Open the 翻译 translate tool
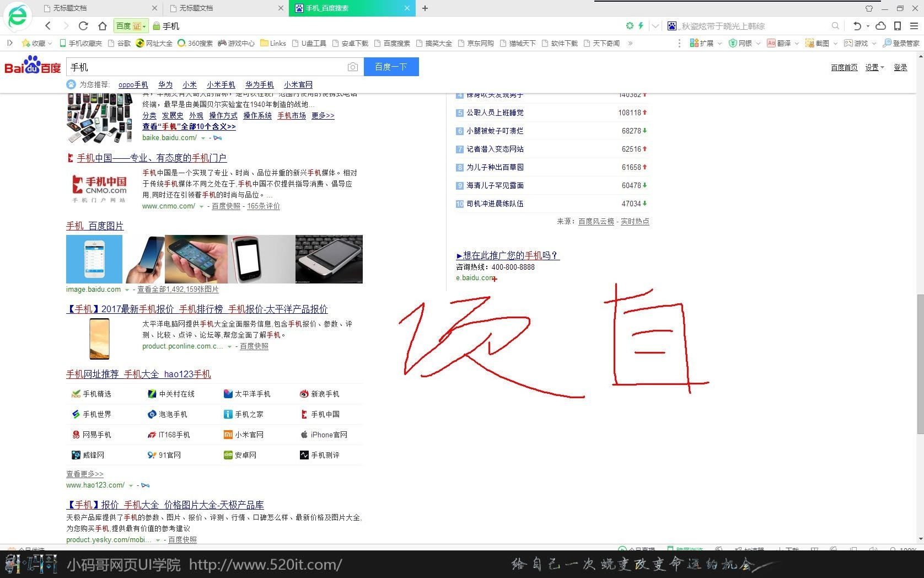This screenshot has width=924, height=578. pyautogui.click(x=779, y=43)
